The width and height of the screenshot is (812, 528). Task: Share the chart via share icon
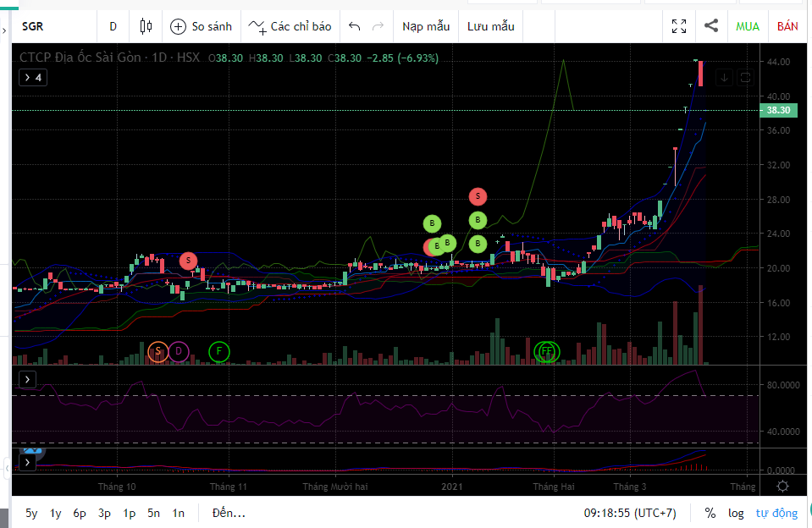point(711,26)
